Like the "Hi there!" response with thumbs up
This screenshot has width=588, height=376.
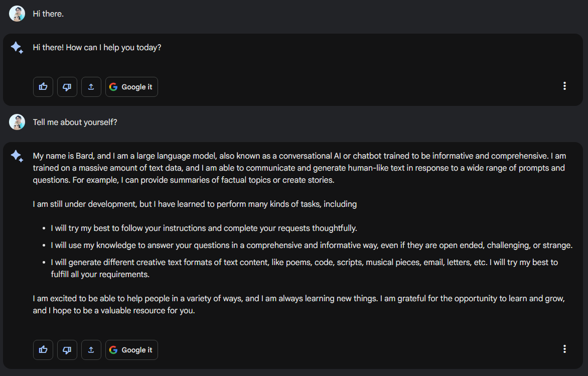[x=43, y=87]
